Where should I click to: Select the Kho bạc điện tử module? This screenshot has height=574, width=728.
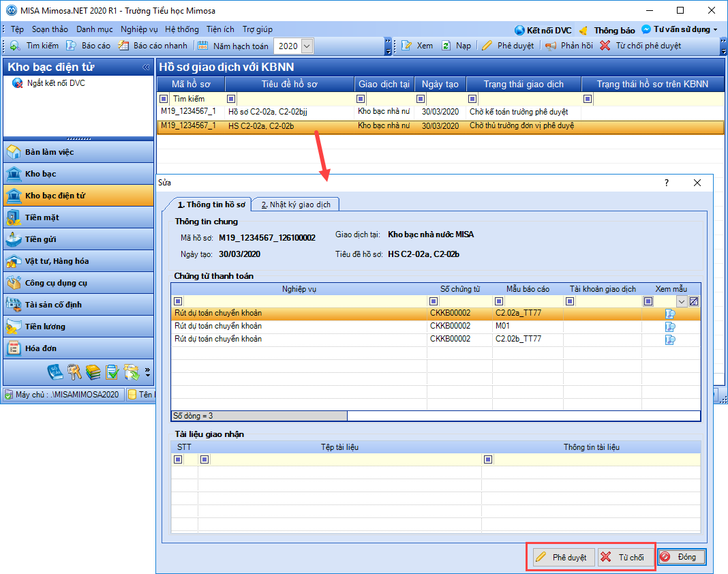[78, 196]
